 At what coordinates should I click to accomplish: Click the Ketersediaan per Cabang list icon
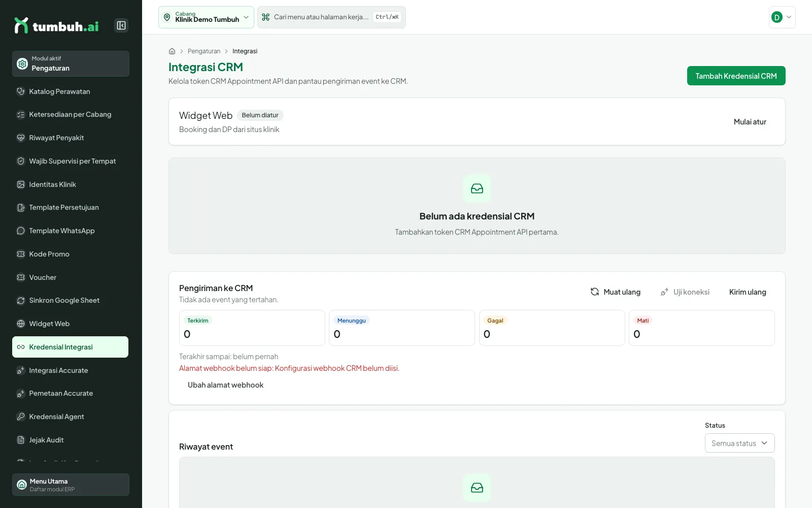(x=21, y=115)
